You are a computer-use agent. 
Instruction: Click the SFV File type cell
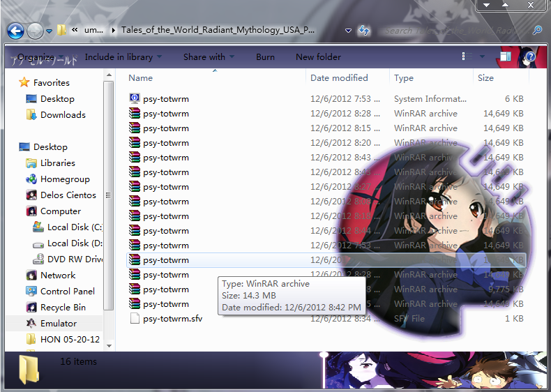(x=409, y=319)
